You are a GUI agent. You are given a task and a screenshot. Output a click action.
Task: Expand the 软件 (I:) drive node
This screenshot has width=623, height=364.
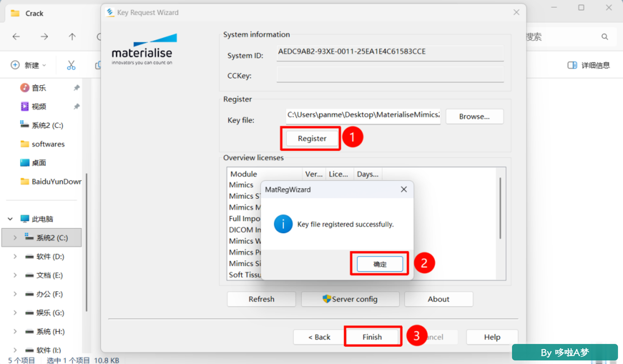(15, 350)
